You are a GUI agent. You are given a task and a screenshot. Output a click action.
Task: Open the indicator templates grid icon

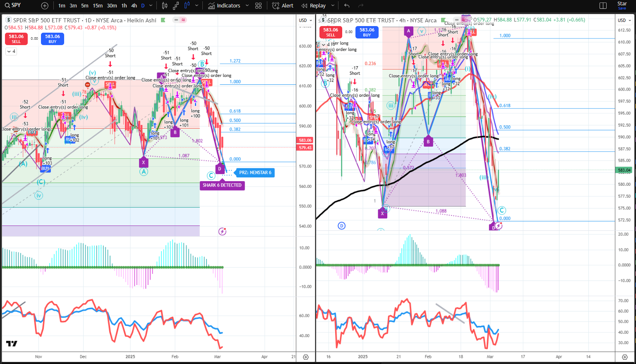pyautogui.click(x=259, y=6)
